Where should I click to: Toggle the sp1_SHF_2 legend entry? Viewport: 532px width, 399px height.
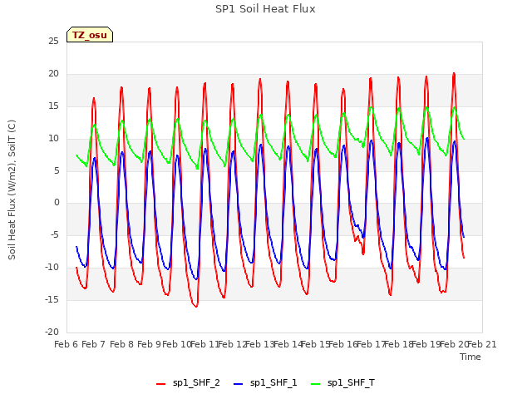189,383
